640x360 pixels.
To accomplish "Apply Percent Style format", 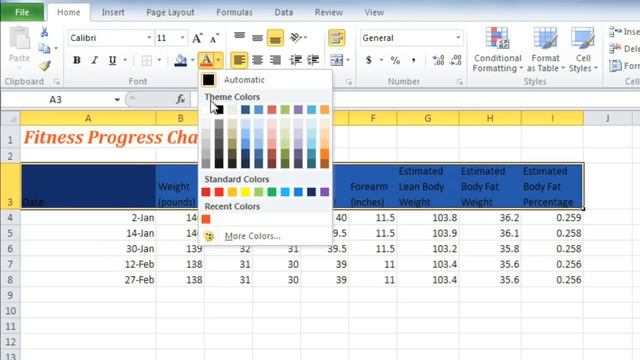I will pyautogui.click(x=395, y=60).
